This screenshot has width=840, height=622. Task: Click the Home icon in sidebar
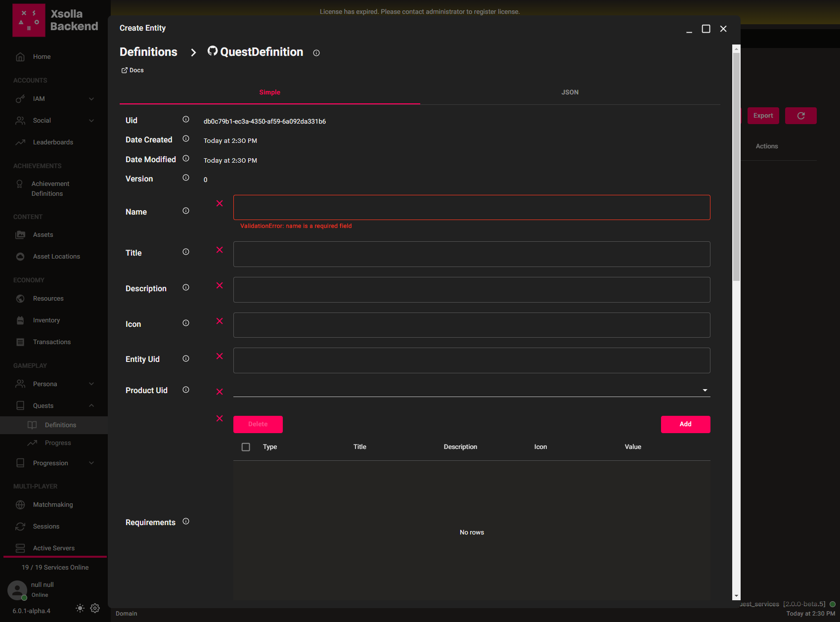[x=20, y=57]
